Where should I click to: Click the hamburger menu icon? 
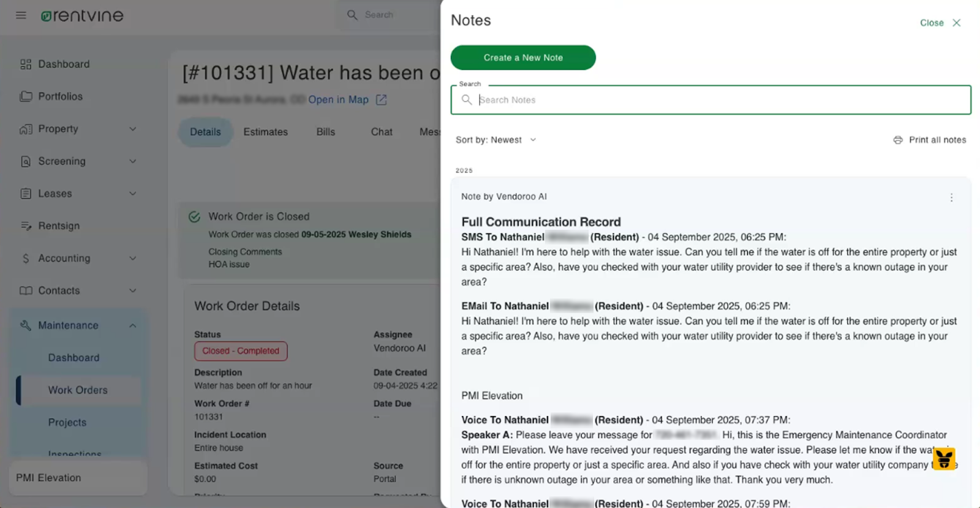tap(21, 15)
